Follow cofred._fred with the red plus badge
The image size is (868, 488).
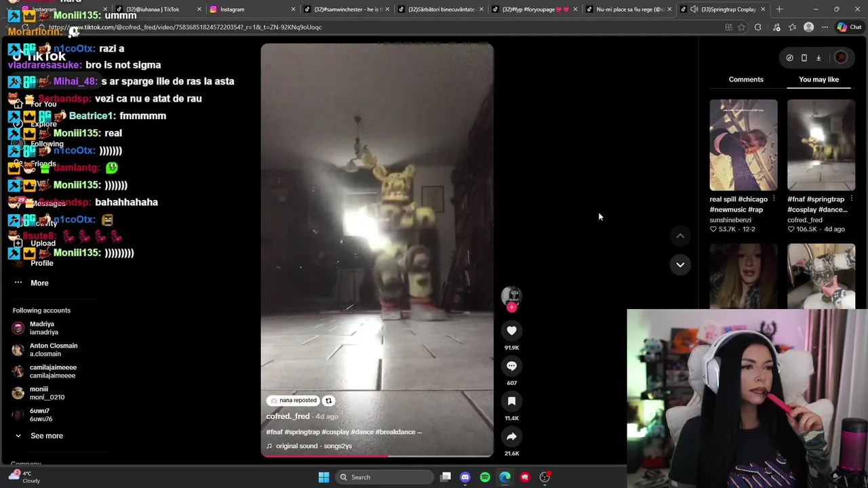click(x=511, y=307)
